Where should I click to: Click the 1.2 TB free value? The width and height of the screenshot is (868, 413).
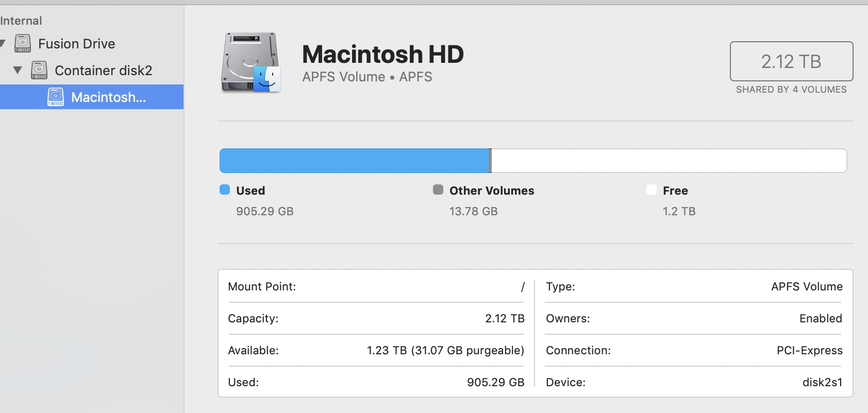point(679,211)
